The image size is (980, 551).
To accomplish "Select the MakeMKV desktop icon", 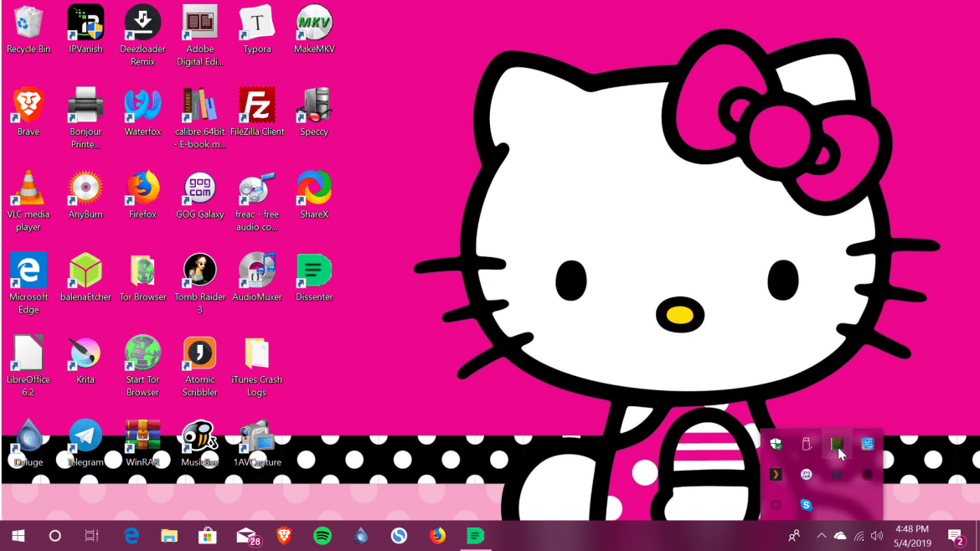I will click(x=314, y=29).
